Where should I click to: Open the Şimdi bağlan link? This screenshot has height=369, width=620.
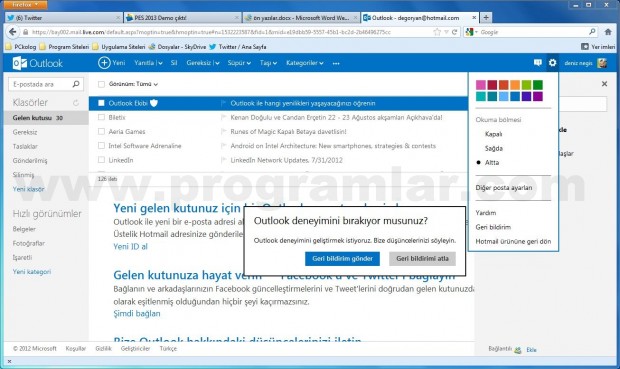click(137, 314)
